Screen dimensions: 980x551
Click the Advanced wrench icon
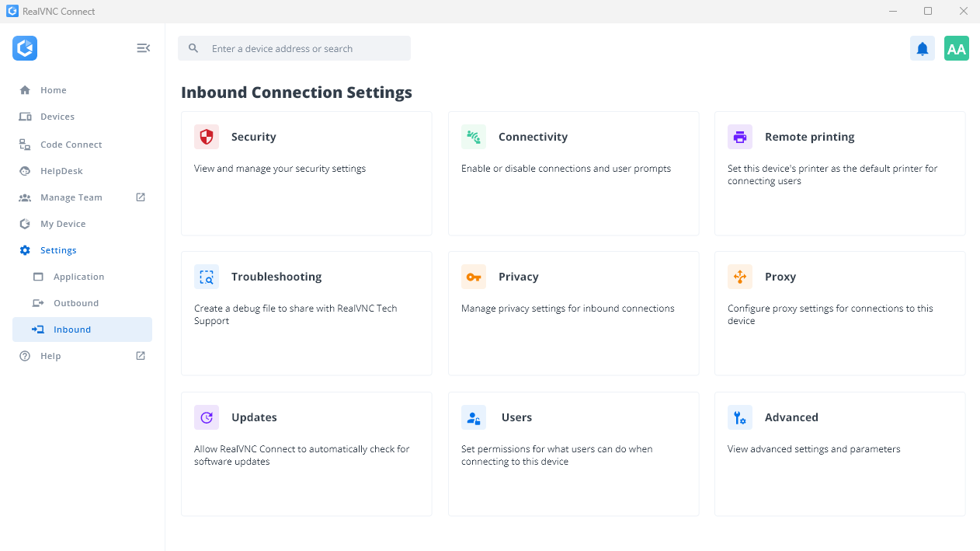pyautogui.click(x=740, y=417)
